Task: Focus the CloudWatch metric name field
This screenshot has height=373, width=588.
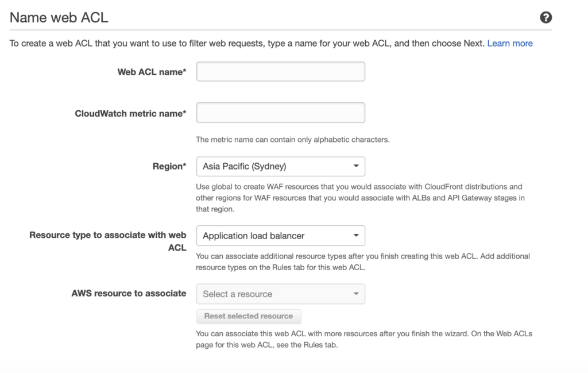Action: (x=281, y=113)
